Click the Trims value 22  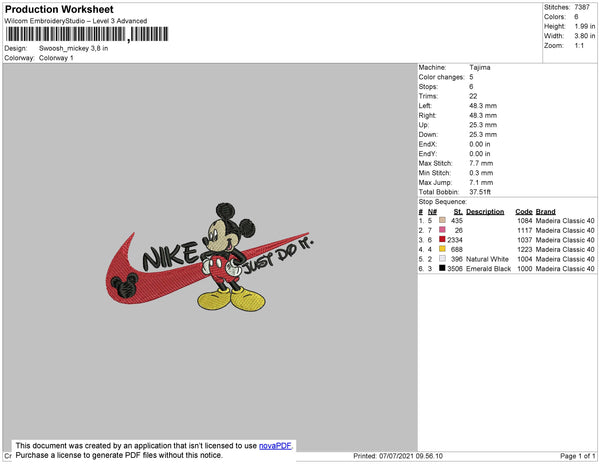[473, 96]
